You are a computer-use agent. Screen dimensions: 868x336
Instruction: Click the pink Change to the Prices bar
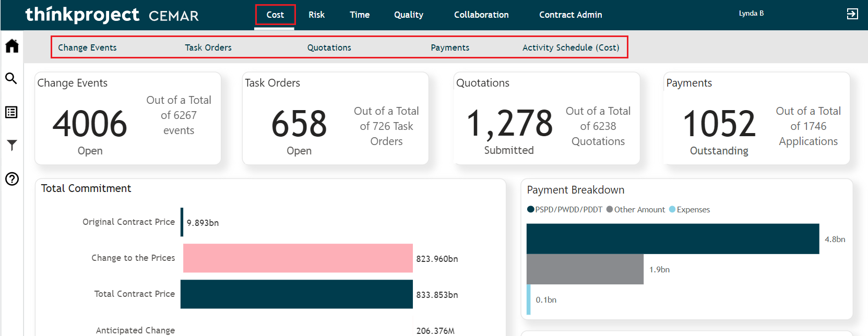pos(298,258)
